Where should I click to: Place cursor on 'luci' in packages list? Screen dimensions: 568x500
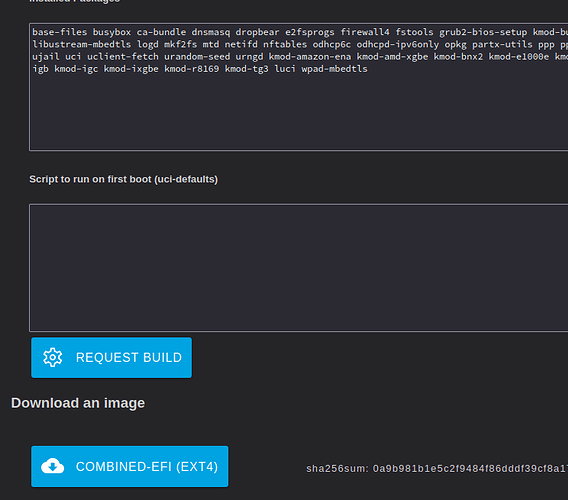coord(285,69)
